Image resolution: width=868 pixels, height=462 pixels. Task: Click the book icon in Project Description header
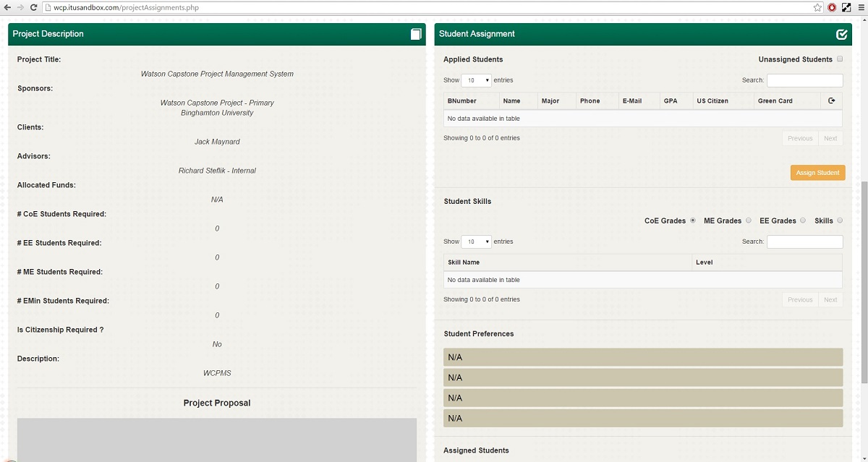tap(416, 34)
